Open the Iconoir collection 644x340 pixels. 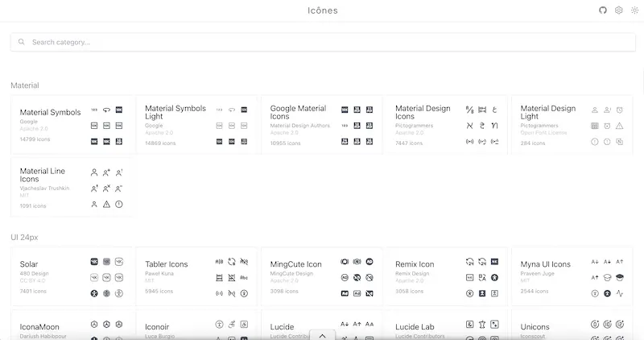[x=196, y=325]
